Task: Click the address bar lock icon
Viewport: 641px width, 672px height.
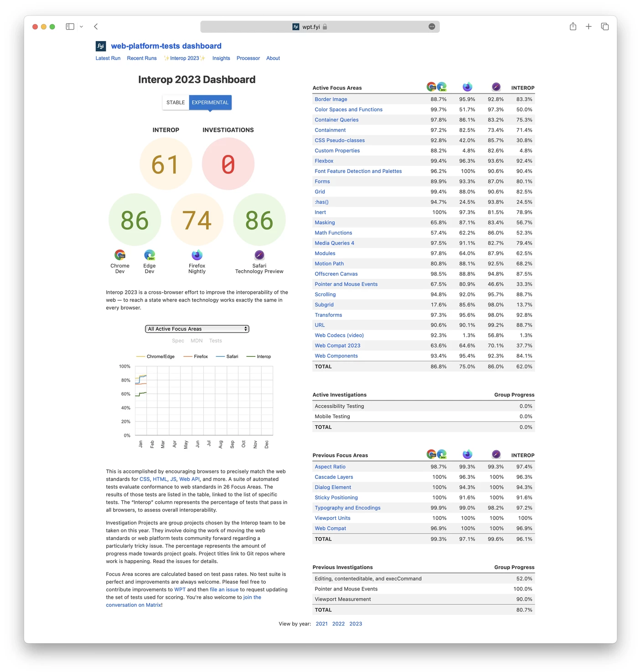Action: (x=325, y=27)
